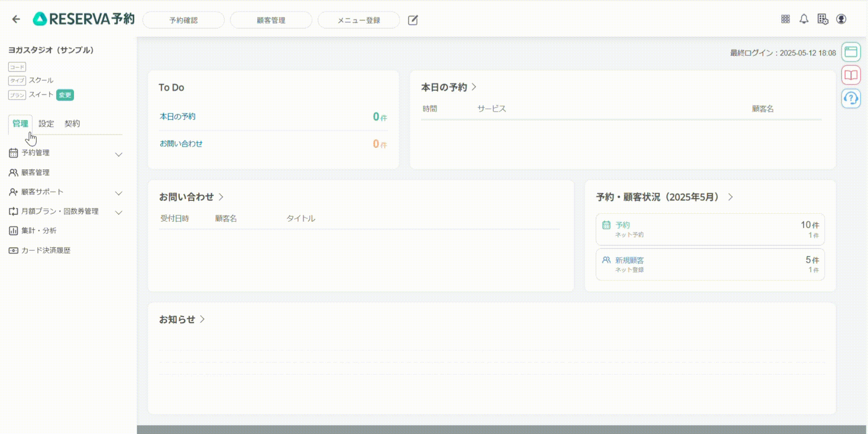The width and height of the screenshot is (868, 434).
Task: Click the 顧客サポート person icon
Action: pos(13,192)
